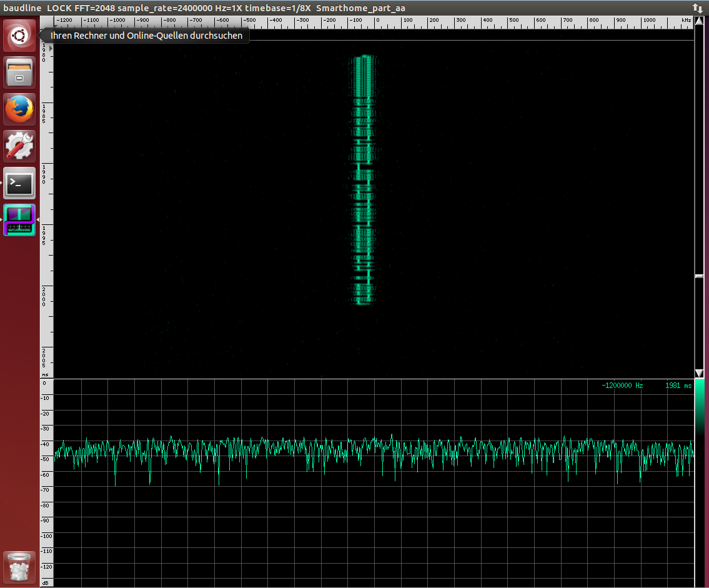This screenshot has height=588, width=709.
Task: Click the green signal burst in spectrogram
Action: click(x=363, y=179)
